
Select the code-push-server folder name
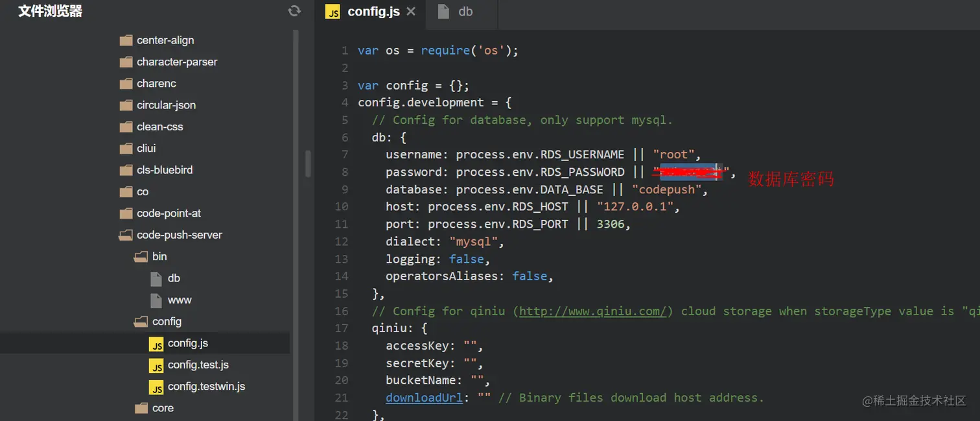click(180, 235)
